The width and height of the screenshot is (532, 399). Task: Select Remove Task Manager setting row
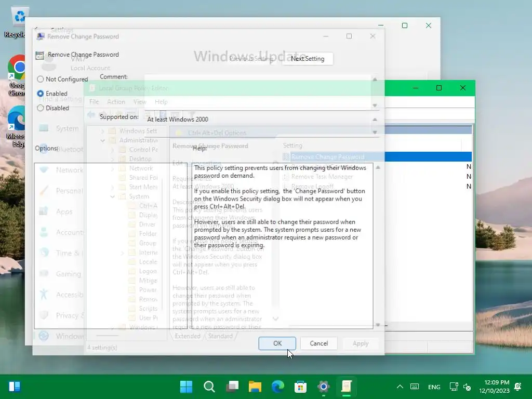click(x=322, y=177)
